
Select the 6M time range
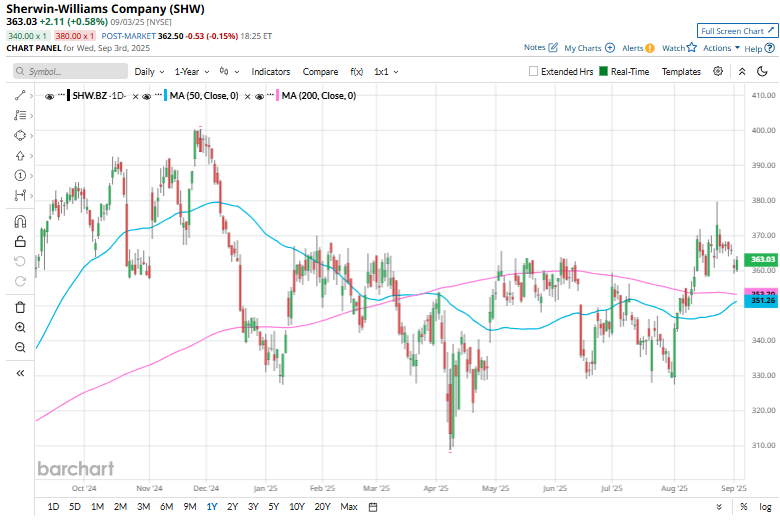[x=167, y=507]
